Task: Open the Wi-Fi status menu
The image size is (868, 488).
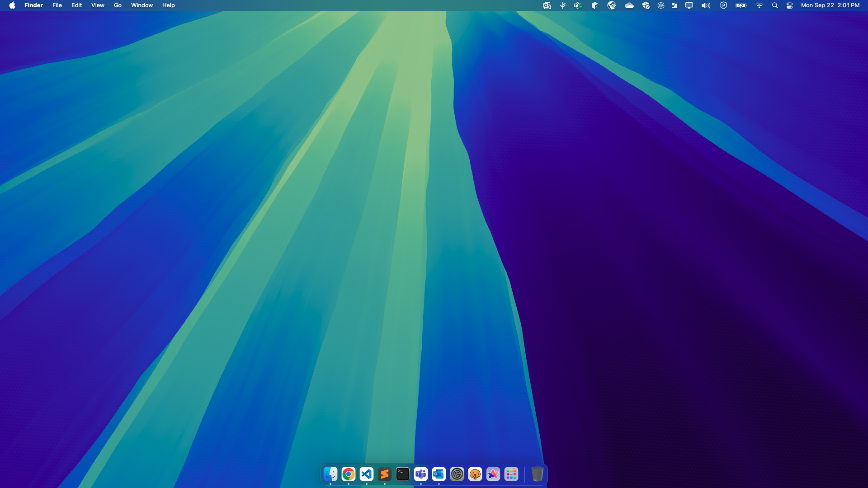Action: [x=759, y=5]
